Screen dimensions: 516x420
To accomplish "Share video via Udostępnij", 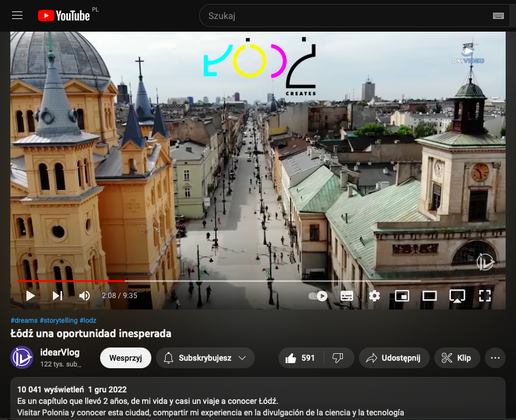I will [394, 358].
